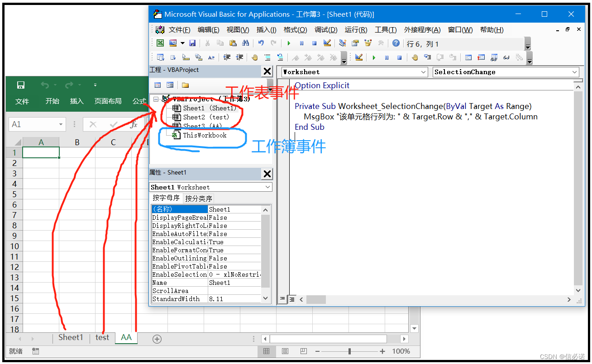Show List Properties/Methods in Edit toolbar
592x364 pixels.
point(160,57)
